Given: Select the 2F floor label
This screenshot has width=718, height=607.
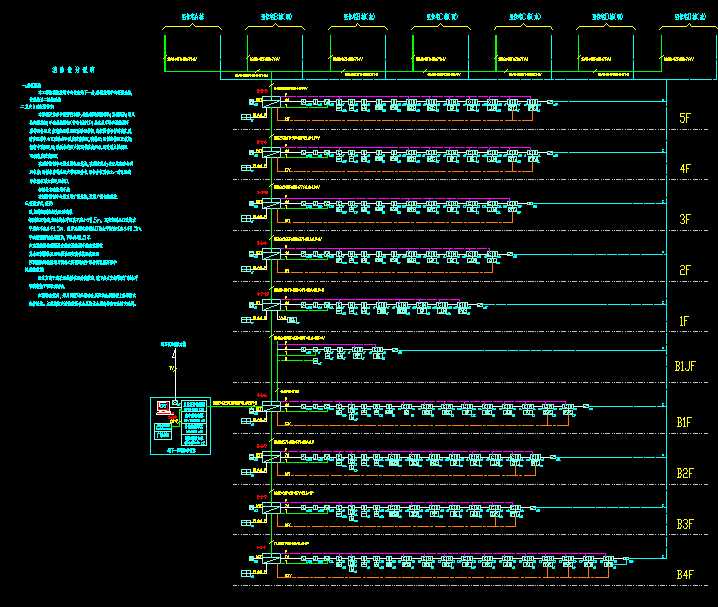Looking at the screenshot, I should pos(685,271).
